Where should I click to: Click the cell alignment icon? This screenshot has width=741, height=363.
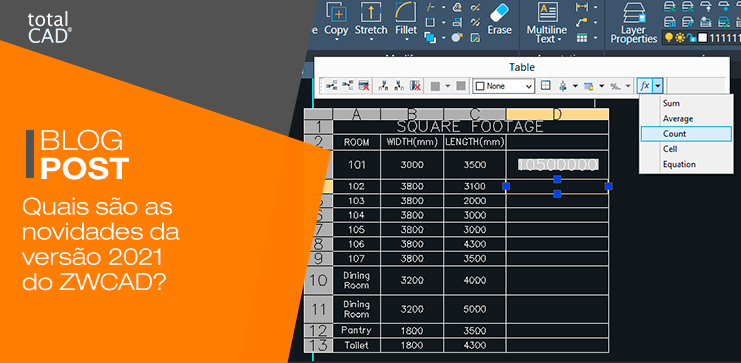pyautogui.click(x=563, y=86)
